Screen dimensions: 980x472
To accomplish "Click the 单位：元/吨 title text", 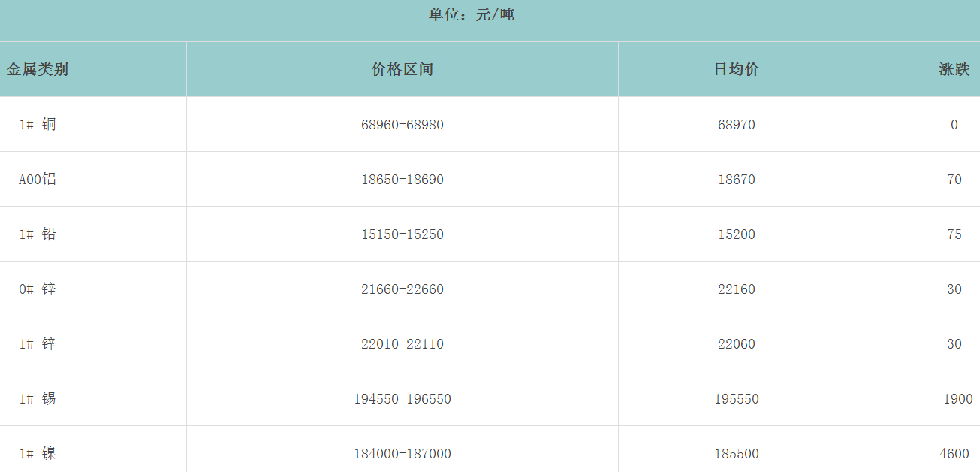I will pyautogui.click(x=472, y=15).
